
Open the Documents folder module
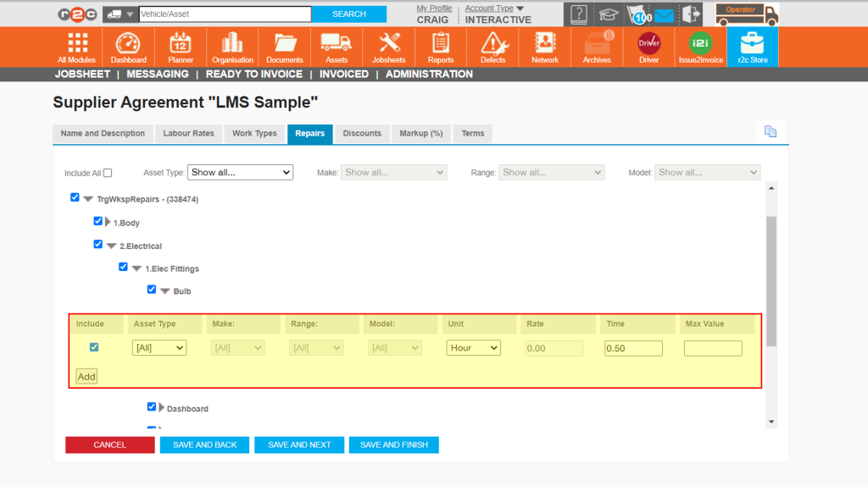(285, 47)
